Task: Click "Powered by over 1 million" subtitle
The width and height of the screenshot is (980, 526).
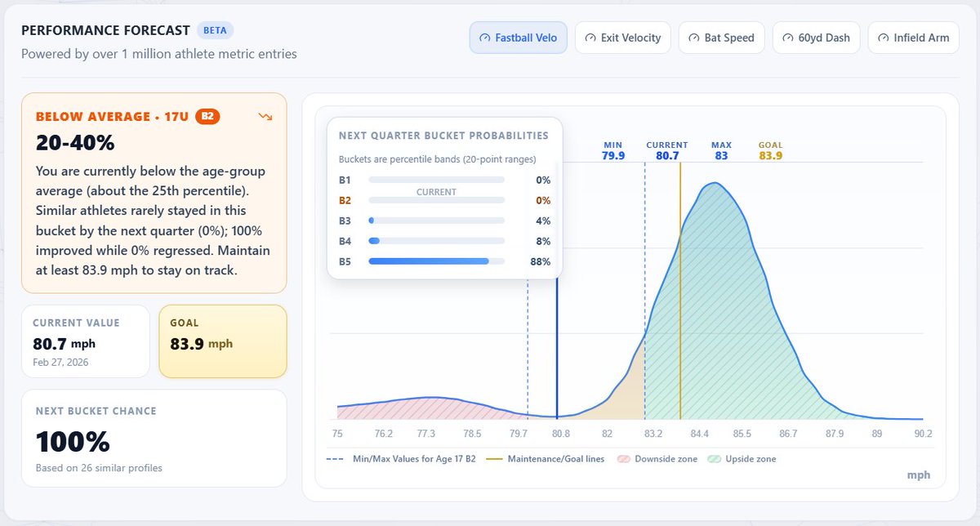Action: coord(159,54)
